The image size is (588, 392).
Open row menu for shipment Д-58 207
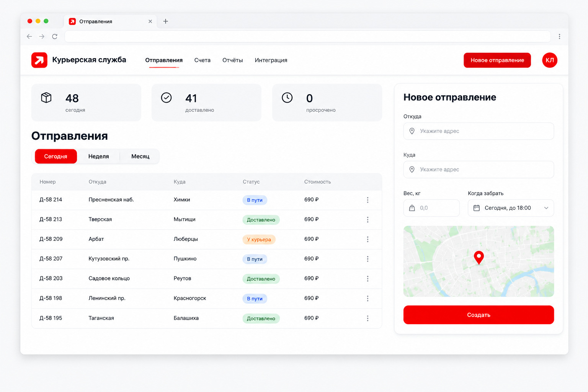point(367,259)
